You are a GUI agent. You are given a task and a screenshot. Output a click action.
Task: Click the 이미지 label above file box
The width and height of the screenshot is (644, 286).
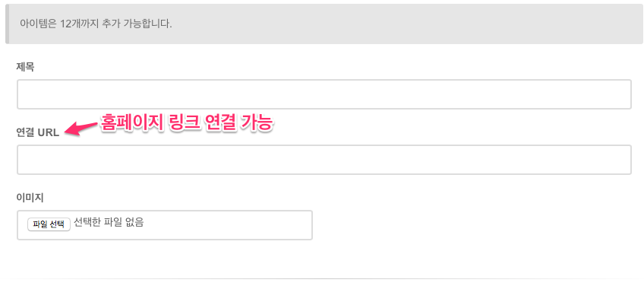30,198
